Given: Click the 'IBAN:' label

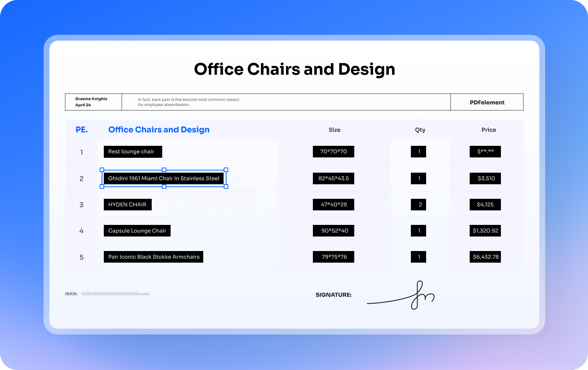Looking at the screenshot, I should click(x=71, y=294).
